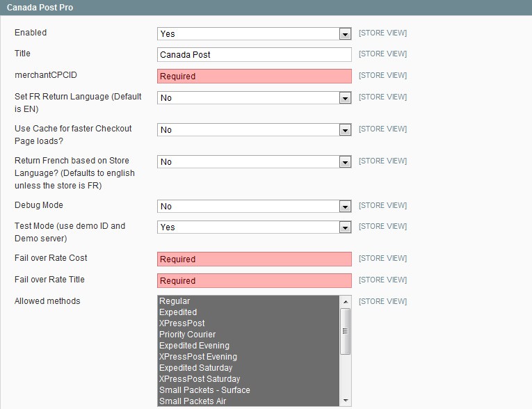Viewport: 532px width, 409px height.
Task: Select Expedited Evening method
Action: (248, 346)
